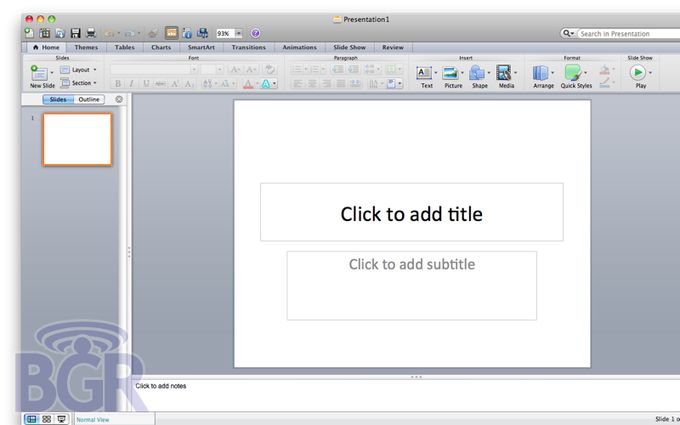Click the 'Click to add title' placeholder
Viewport: 680px width, 425px height.
(412, 212)
